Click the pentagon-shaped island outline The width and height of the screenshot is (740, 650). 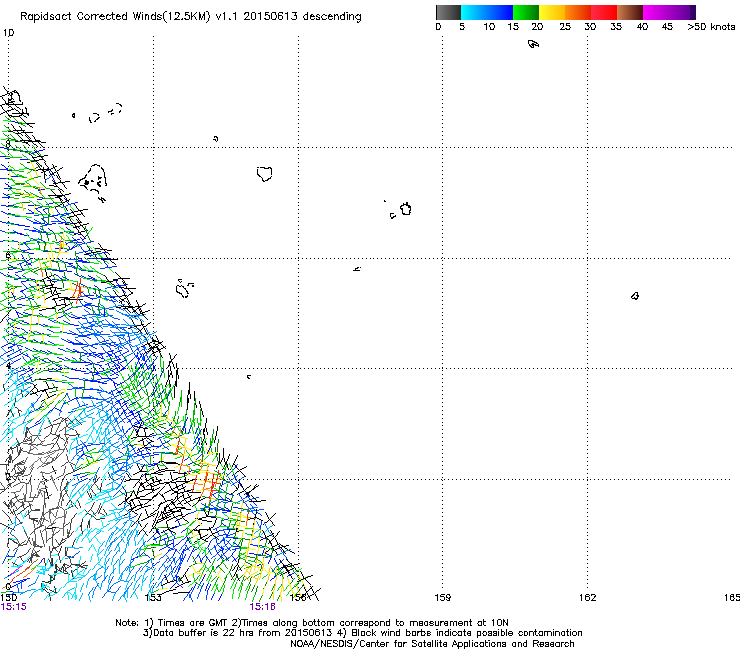pos(265,174)
